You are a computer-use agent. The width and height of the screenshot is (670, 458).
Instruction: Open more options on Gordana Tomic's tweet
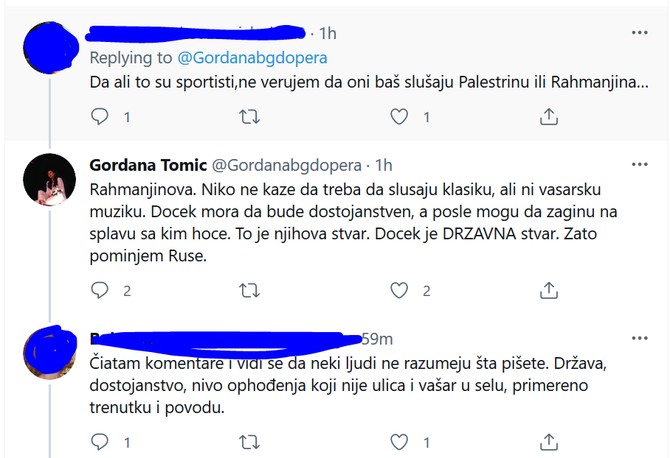pyautogui.click(x=639, y=164)
